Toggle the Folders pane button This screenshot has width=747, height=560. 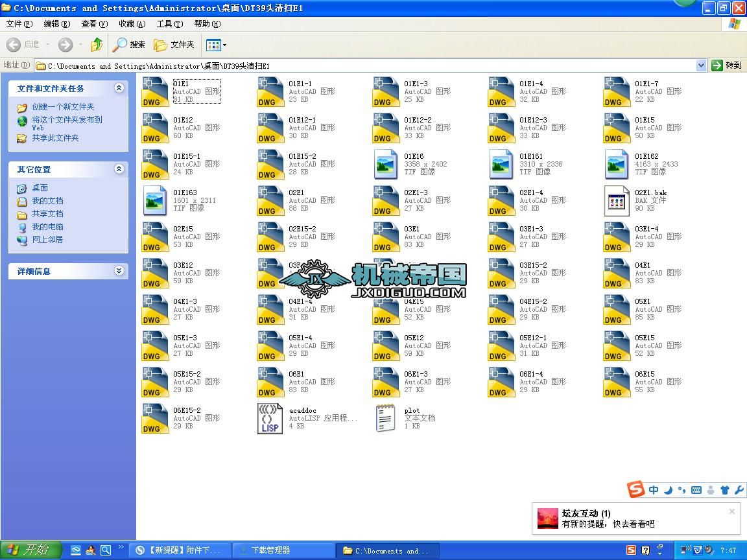click(x=174, y=45)
